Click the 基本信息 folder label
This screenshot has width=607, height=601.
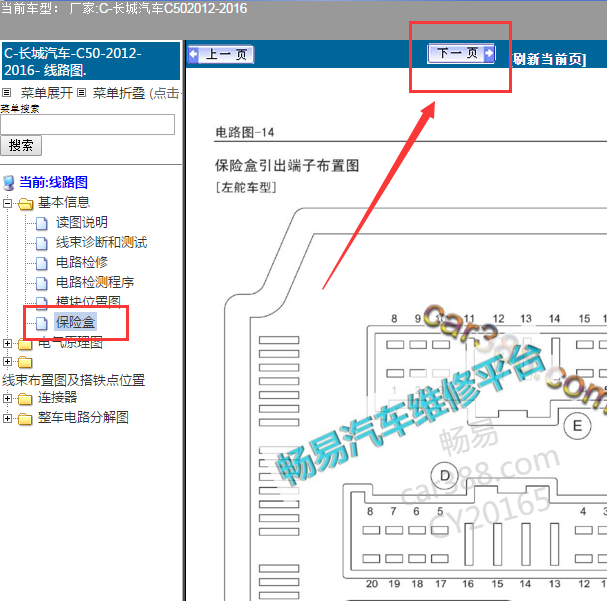click(x=64, y=202)
